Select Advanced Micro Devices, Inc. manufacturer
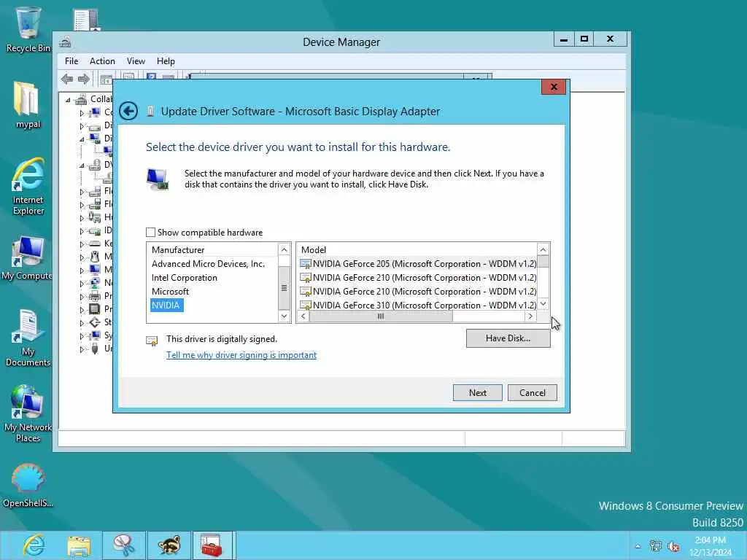The width and height of the screenshot is (747, 560). click(x=208, y=264)
